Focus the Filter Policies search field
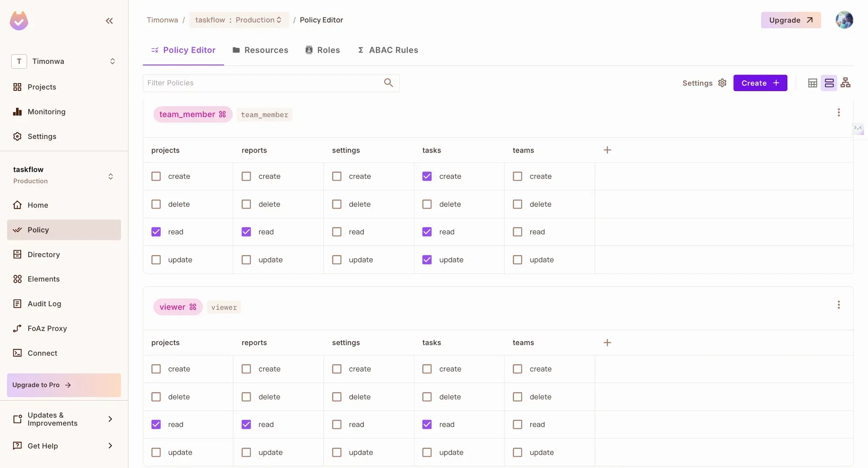 263,83
